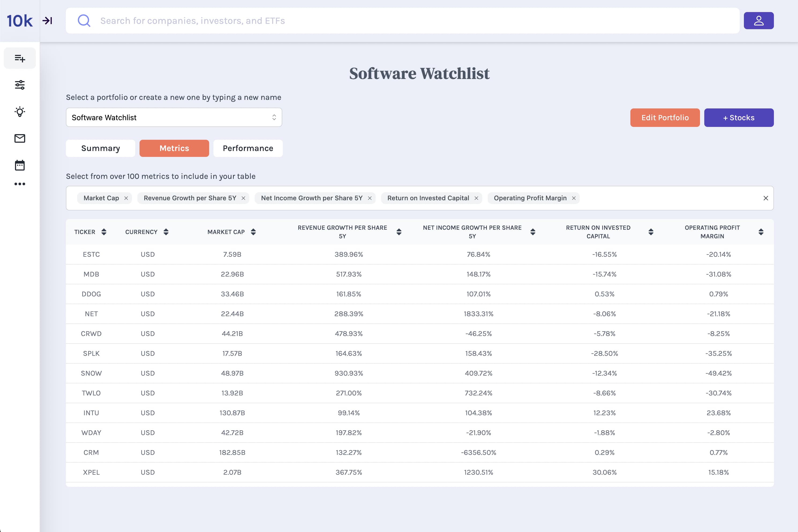The width and height of the screenshot is (798, 532).
Task: Open the more options ellipsis in sidebar
Action: coord(20,184)
